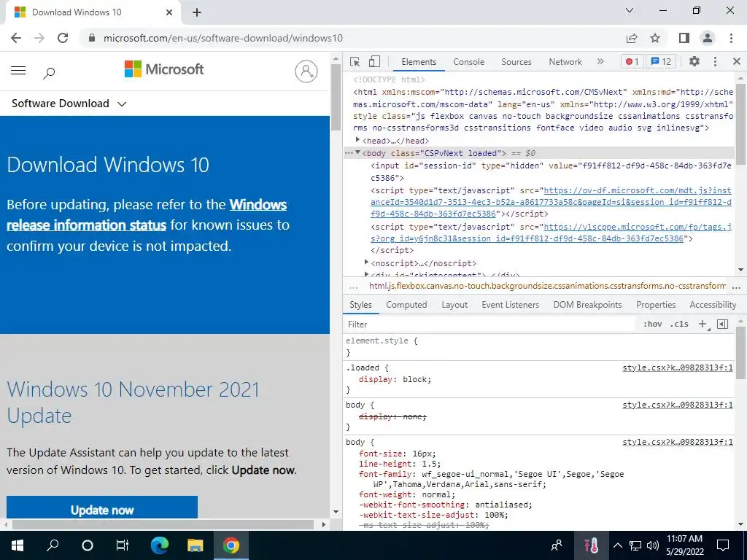Expand the head element node
747x560 pixels.
click(357, 139)
